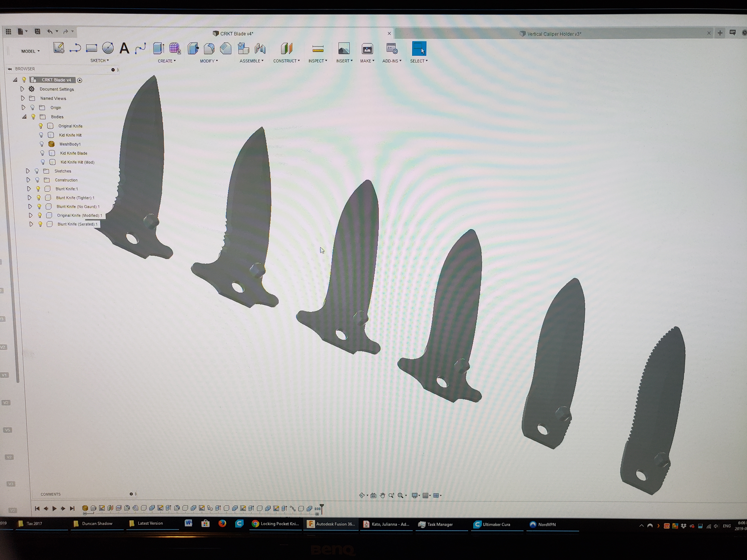
Task: Open Firefox from the taskbar
Action: 222,523
